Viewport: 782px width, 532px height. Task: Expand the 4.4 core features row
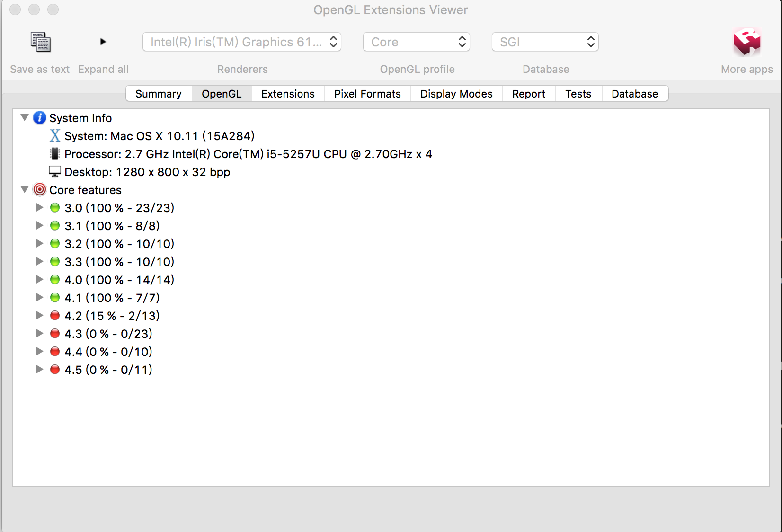40,351
